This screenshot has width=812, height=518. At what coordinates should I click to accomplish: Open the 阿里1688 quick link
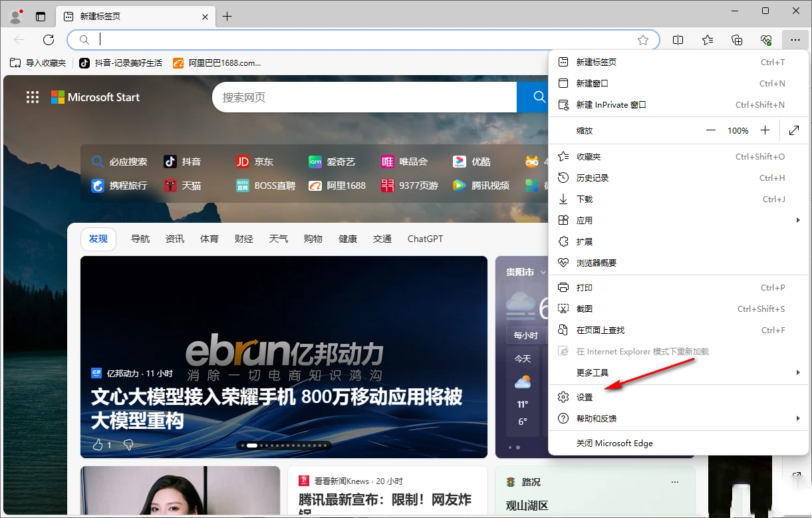click(337, 186)
